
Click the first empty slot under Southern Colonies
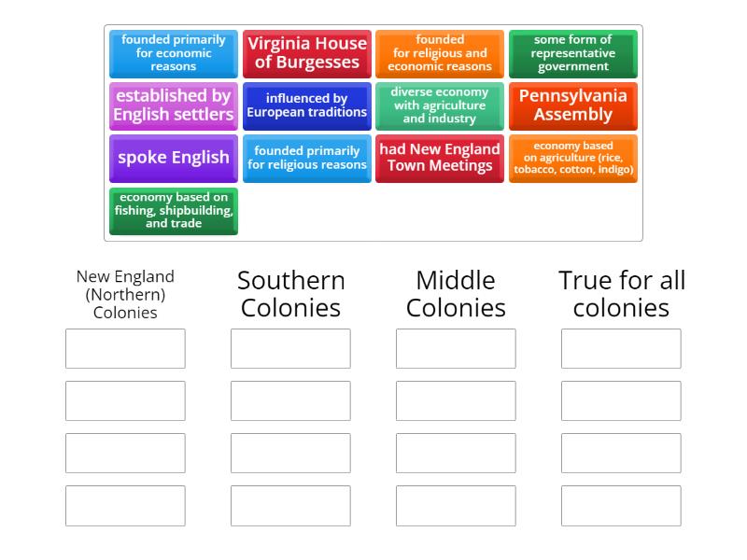coord(290,348)
